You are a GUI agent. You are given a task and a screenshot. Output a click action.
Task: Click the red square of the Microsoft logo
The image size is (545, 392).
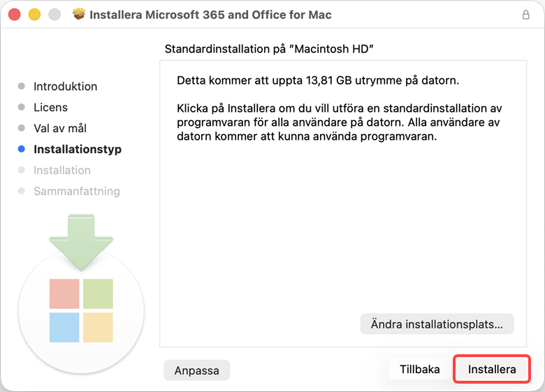coord(64,294)
